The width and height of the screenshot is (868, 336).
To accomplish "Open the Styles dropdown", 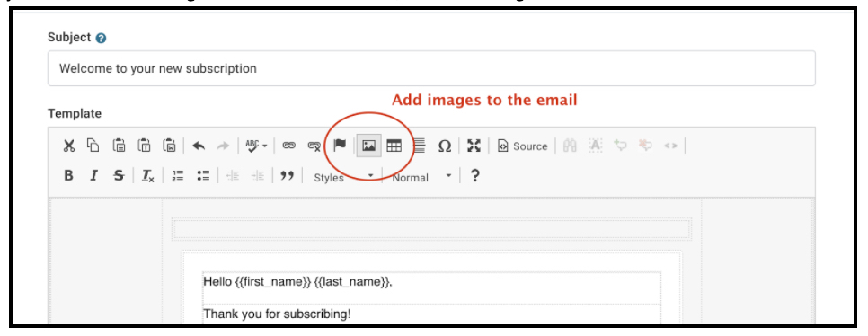I will tap(343, 177).
